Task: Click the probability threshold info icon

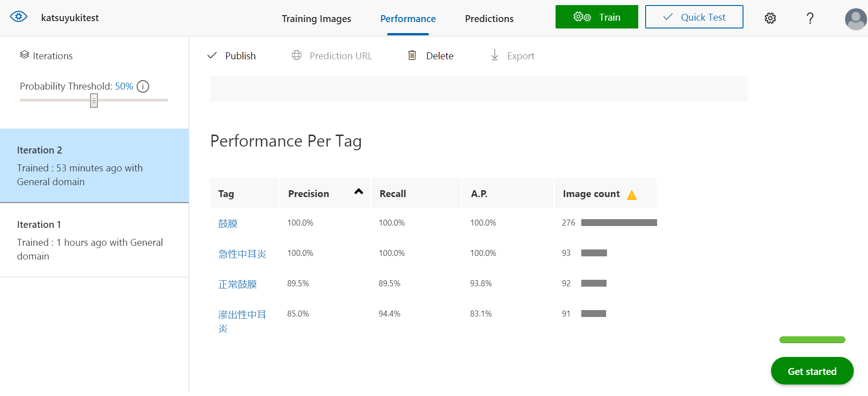Action: pyautogui.click(x=143, y=86)
